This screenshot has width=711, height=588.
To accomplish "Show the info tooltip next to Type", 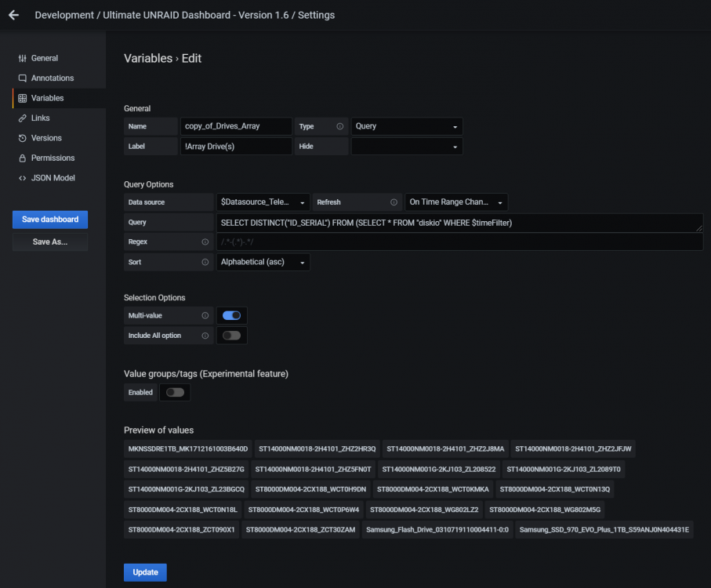I will tap(339, 126).
